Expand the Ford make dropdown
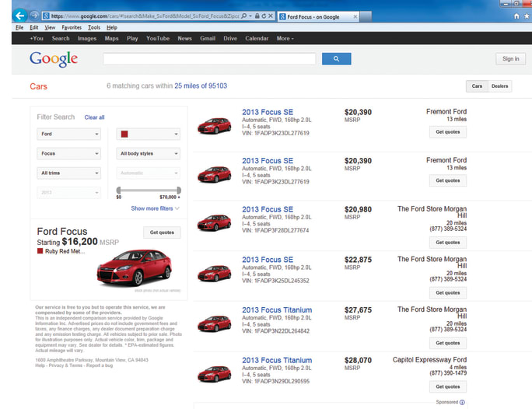 point(69,134)
